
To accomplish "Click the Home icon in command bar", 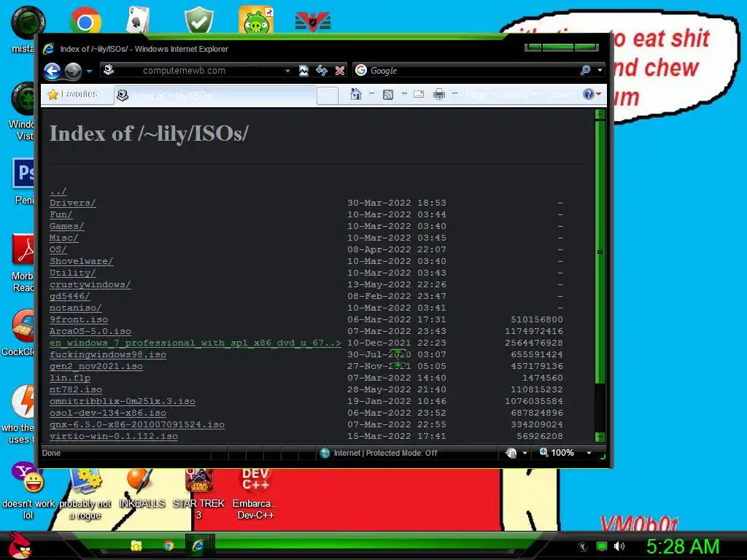I will point(355,94).
